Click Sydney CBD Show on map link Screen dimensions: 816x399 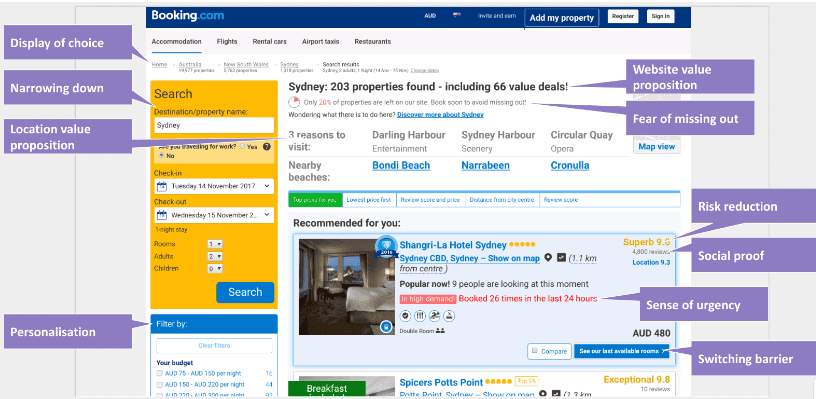(x=469, y=258)
